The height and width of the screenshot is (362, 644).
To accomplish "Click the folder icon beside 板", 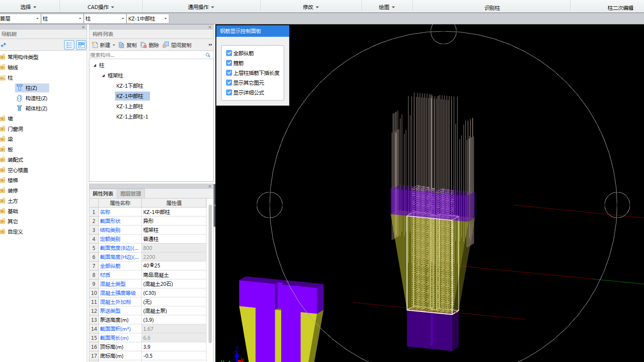I will [x=3, y=149].
